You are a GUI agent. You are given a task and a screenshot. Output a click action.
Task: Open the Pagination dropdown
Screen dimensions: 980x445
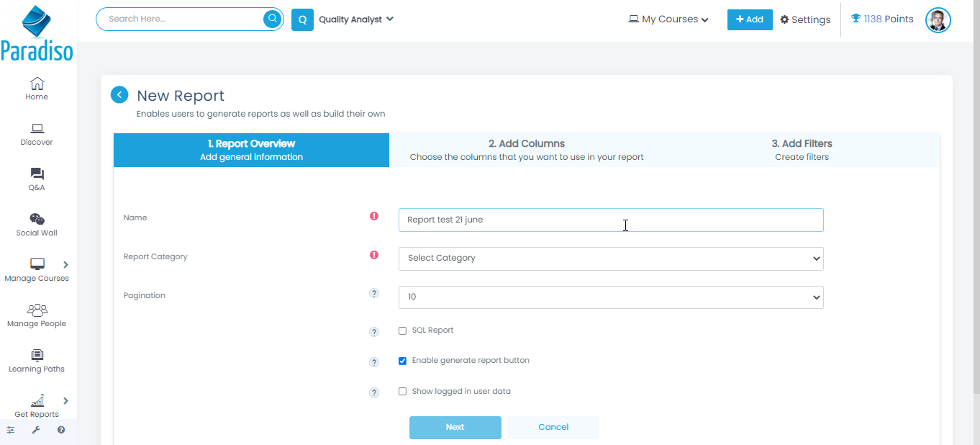click(610, 297)
